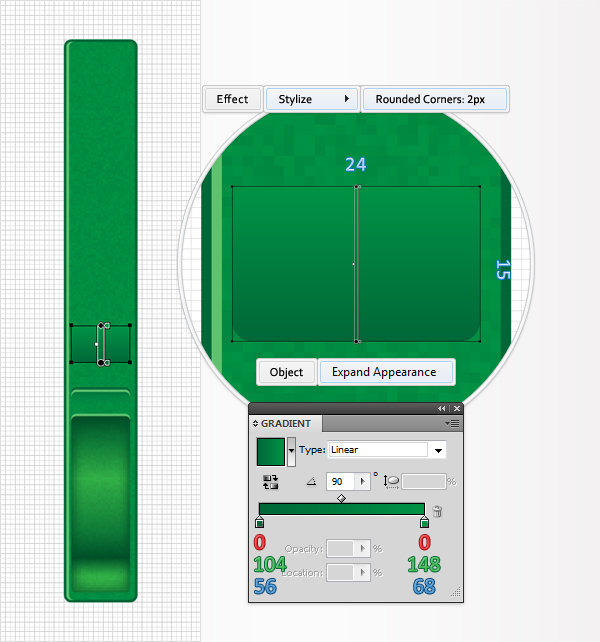The height and width of the screenshot is (642, 600).
Task: Close the Gradient panel
Action: pyautogui.click(x=457, y=408)
